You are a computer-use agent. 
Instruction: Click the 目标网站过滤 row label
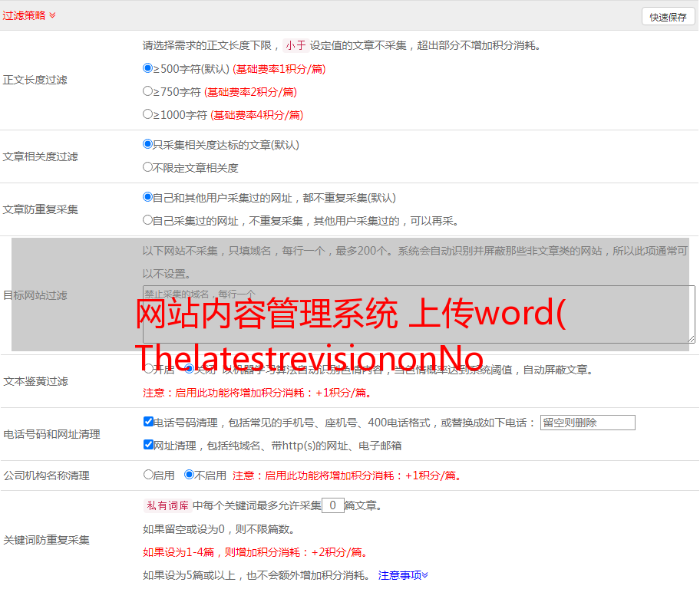[x=35, y=295]
